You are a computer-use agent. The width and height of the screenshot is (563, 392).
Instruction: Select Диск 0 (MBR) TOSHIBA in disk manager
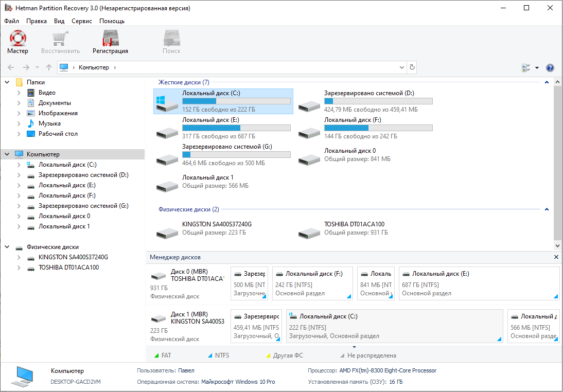(x=187, y=283)
